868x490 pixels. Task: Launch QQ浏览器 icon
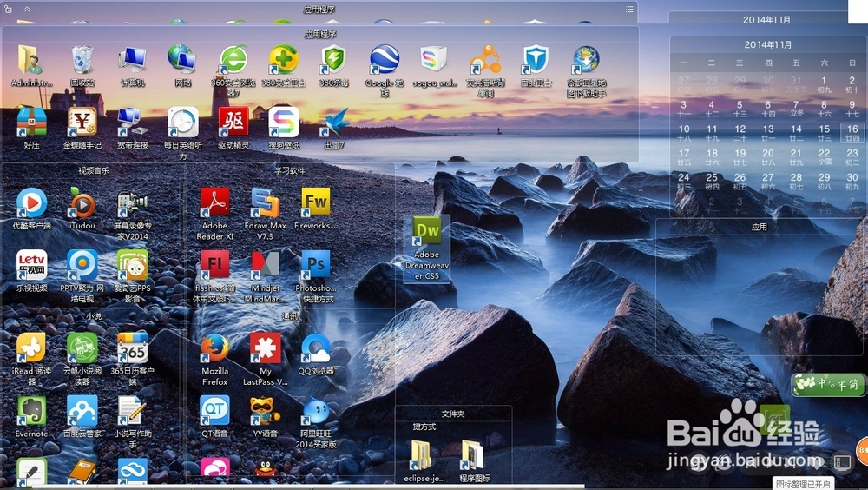click(x=316, y=348)
